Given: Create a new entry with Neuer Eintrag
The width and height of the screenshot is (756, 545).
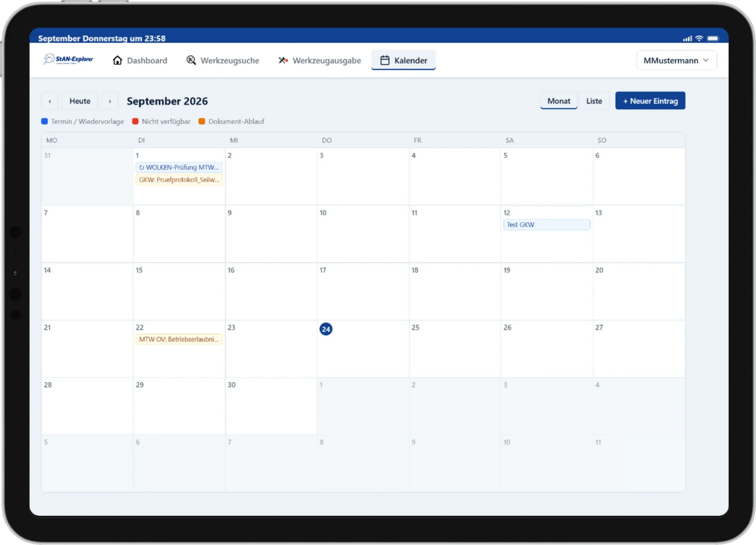Looking at the screenshot, I should click(x=650, y=101).
